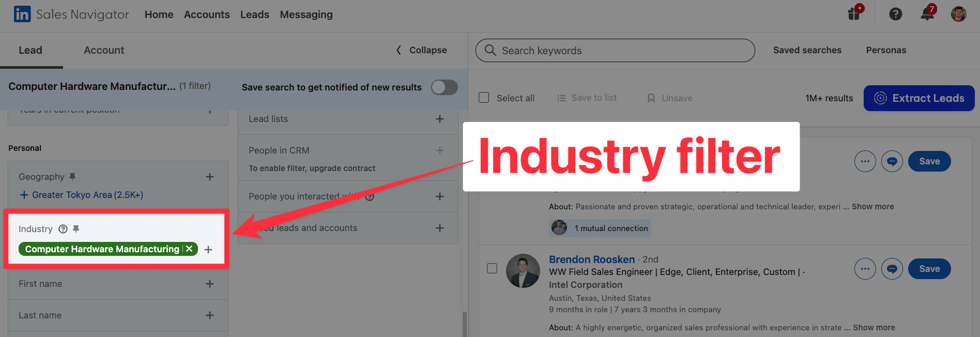Open more options for first lead result
Image resolution: width=980 pixels, height=337 pixels.
pyautogui.click(x=865, y=161)
